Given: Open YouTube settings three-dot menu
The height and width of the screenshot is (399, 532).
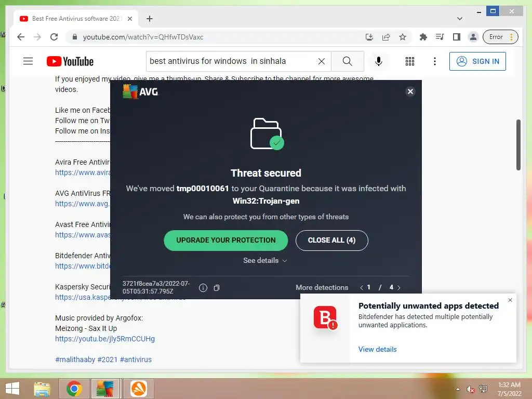Looking at the screenshot, I should click(435, 61).
